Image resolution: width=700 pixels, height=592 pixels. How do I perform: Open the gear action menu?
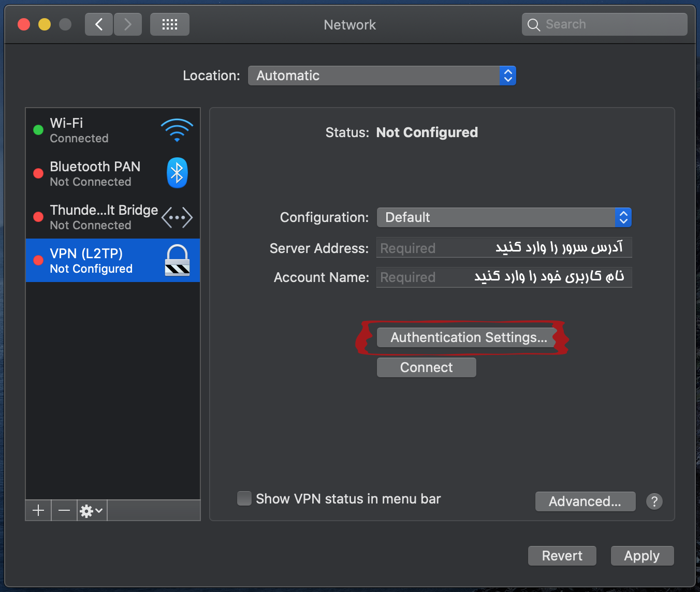92,511
